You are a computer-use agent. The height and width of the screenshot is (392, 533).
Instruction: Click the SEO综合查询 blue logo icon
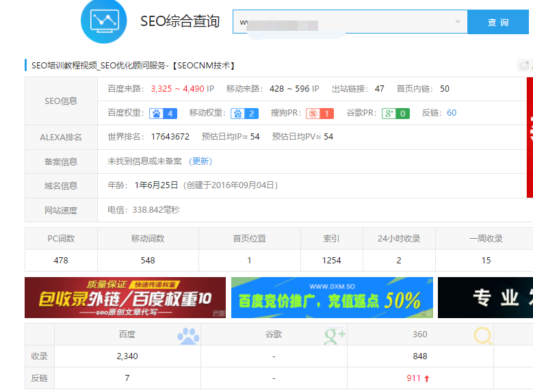[x=104, y=21]
